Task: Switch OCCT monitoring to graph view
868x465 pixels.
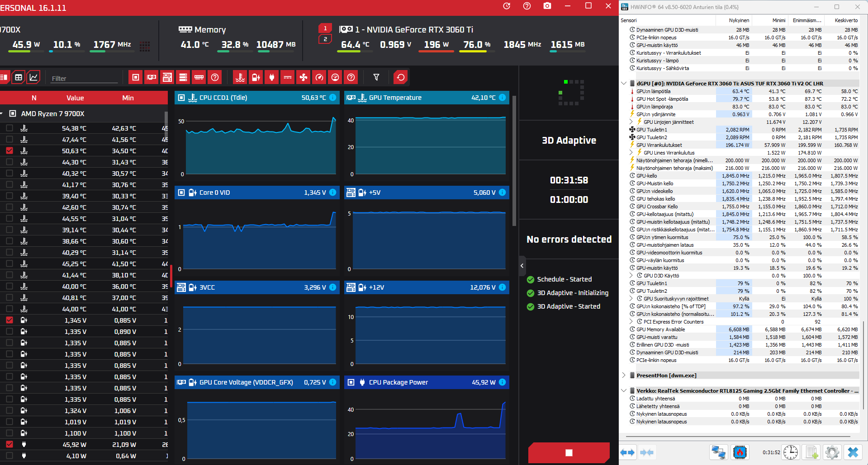Action: (x=33, y=77)
